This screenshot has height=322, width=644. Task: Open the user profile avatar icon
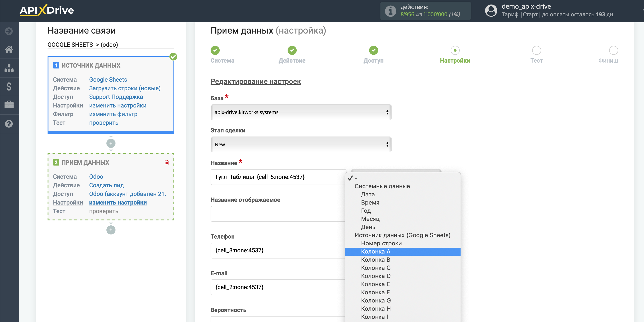(x=491, y=11)
